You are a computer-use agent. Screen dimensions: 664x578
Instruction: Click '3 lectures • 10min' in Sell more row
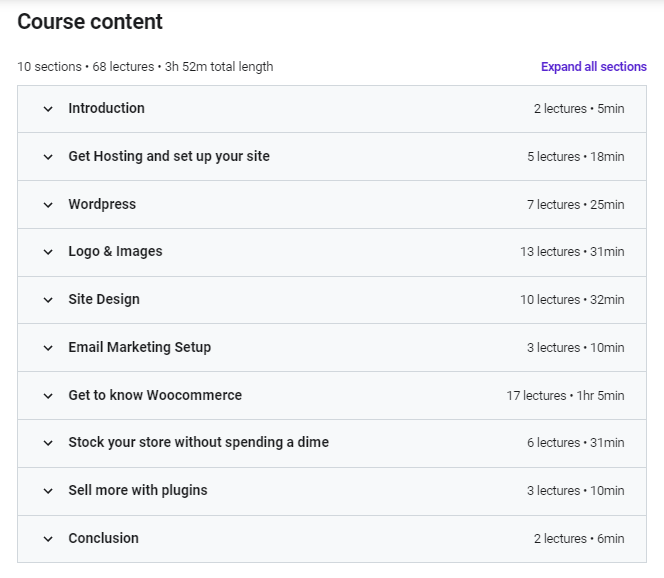coord(575,491)
